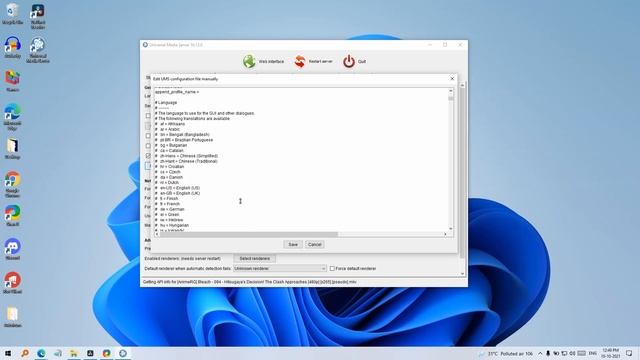Open Chrome from the taskbar
640x360 pixels.
click(106, 353)
